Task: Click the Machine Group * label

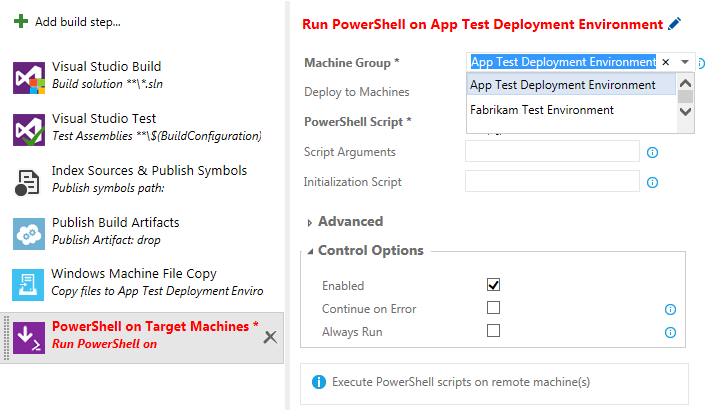Action: 351,63
